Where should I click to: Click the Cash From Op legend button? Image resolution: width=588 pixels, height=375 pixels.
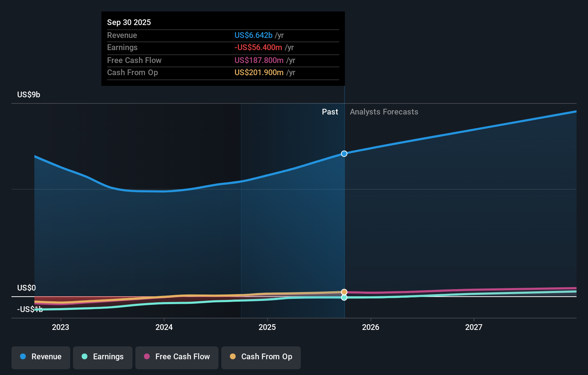pos(261,357)
